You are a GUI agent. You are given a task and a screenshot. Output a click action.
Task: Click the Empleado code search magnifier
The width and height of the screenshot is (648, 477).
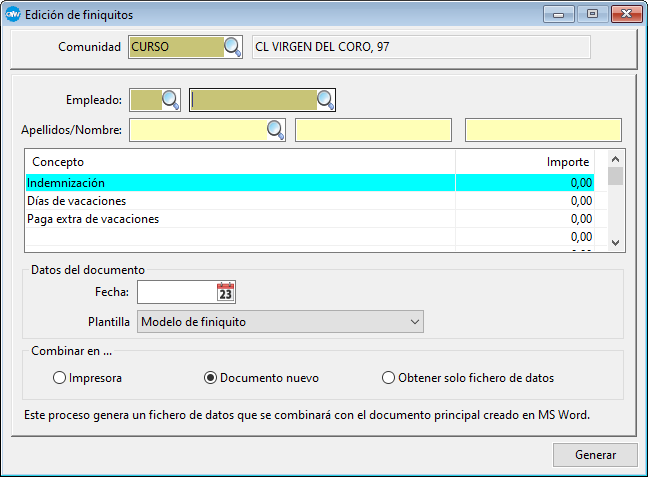[170, 99]
